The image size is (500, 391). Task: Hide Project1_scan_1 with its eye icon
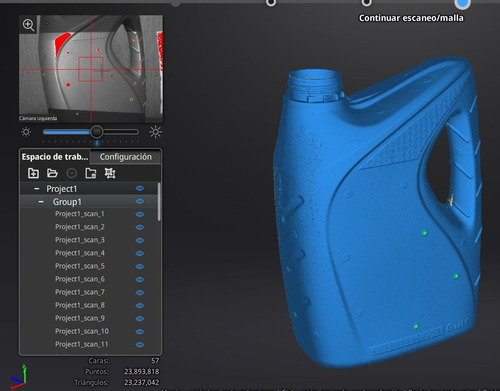point(140,214)
